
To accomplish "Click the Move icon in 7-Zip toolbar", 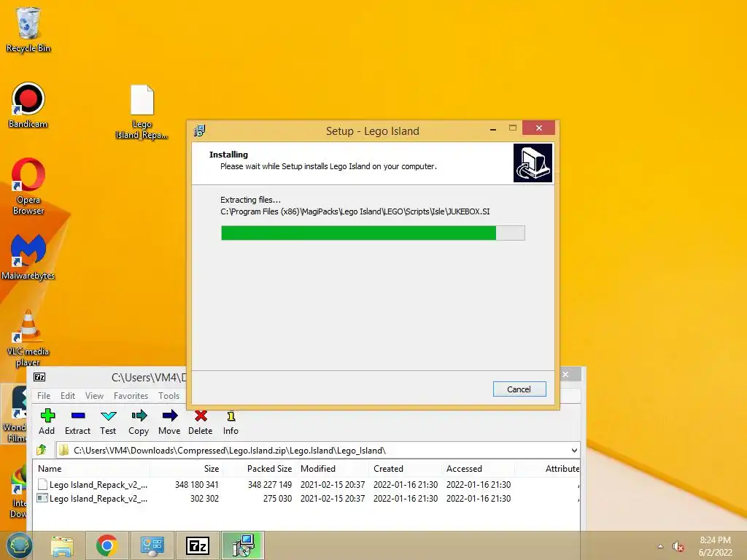I will click(x=169, y=422).
